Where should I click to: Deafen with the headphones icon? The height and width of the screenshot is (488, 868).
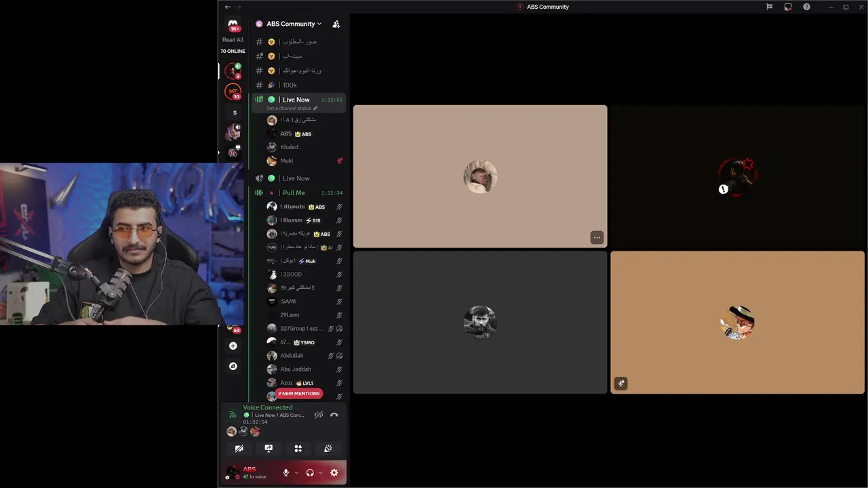tap(310, 472)
